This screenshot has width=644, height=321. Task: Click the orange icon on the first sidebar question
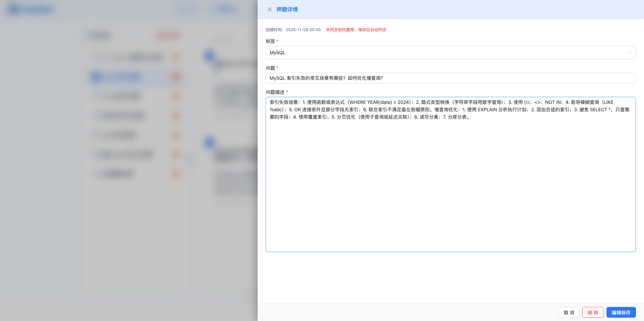point(176,57)
